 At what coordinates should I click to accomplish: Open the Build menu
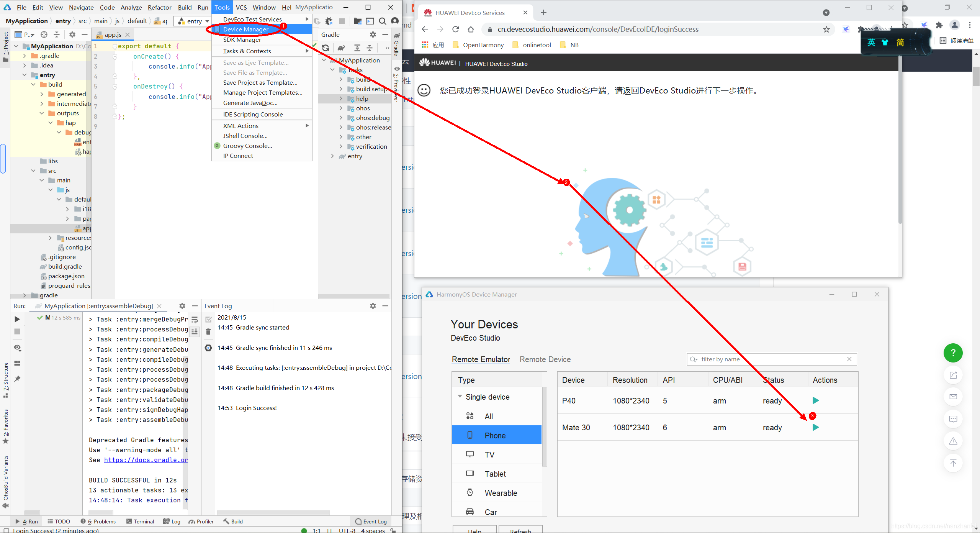coord(185,7)
